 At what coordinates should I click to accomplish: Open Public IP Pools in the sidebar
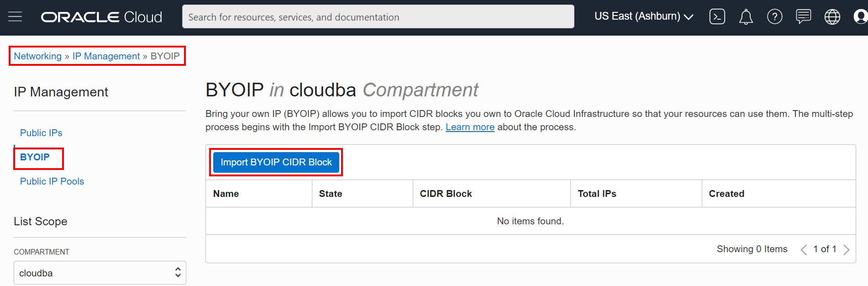pyautogui.click(x=52, y=181)
